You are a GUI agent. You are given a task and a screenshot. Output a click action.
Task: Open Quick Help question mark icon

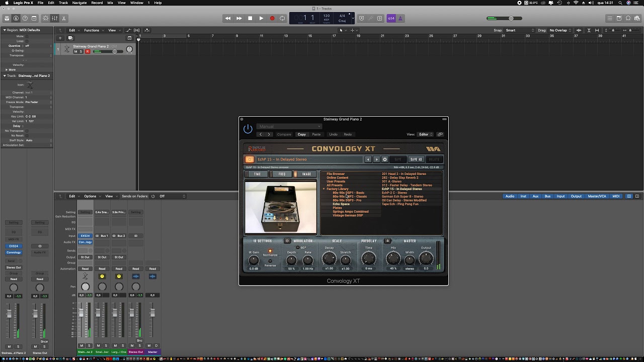click(25, 19)
